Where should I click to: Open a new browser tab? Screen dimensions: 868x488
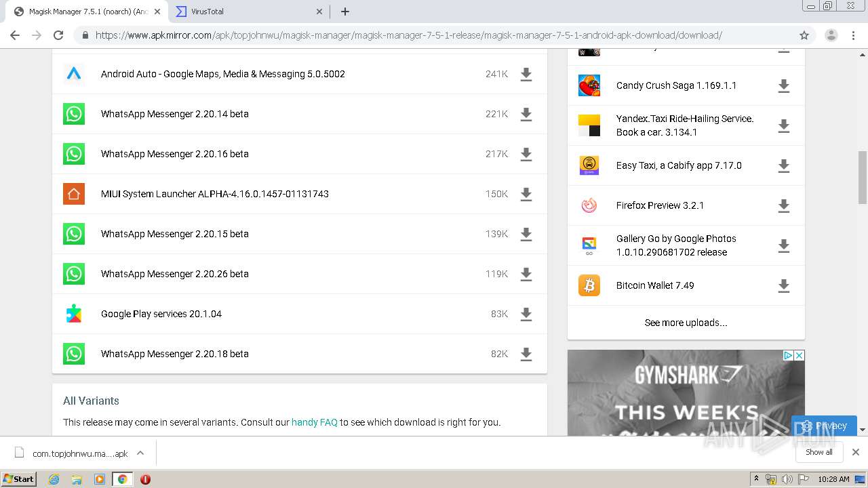[344, 12]
